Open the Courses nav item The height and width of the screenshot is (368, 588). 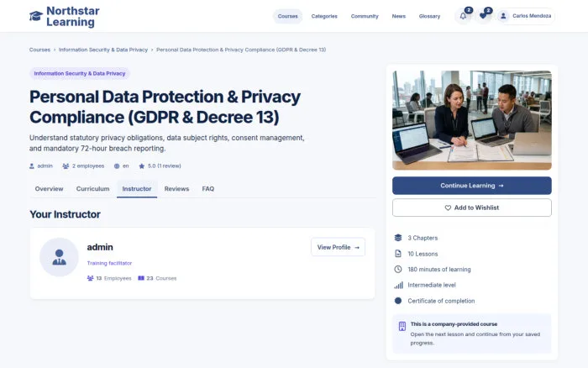287,17
